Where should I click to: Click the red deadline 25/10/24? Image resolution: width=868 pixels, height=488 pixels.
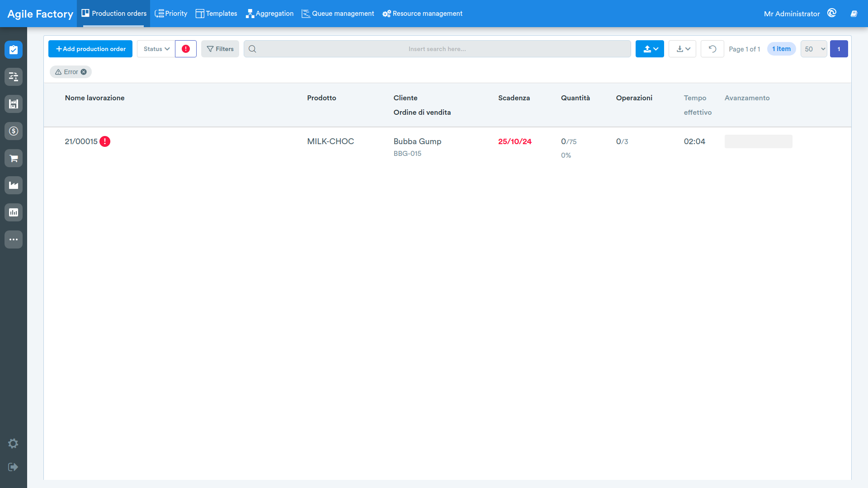pos(515,141)
